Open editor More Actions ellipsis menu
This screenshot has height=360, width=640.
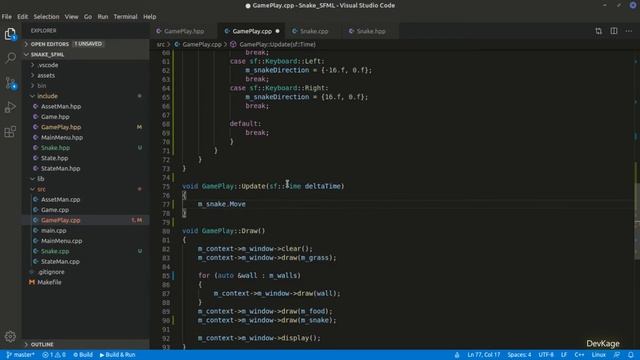[x=629, y=31]
